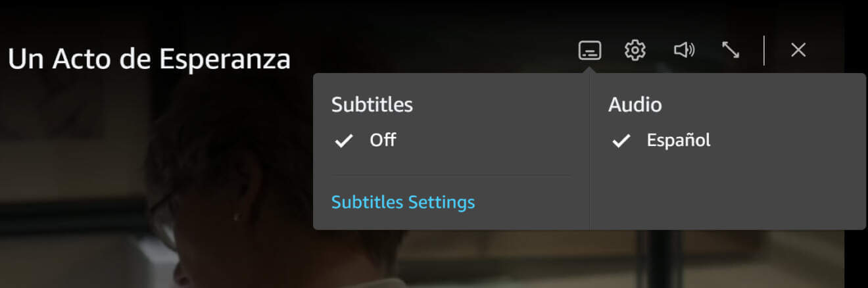Close the video player with the X
Image resolution: width=868 pixels, height=288 pixels.
(798, 50)
